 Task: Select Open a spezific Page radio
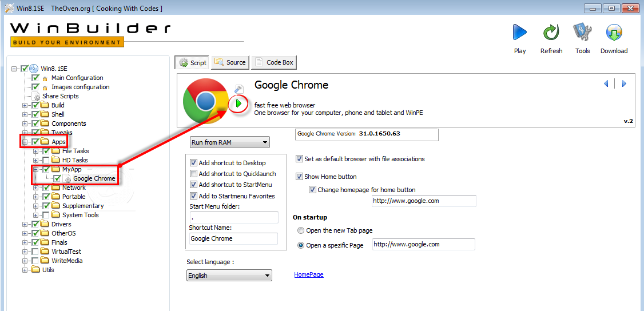(x=301, y=245)
